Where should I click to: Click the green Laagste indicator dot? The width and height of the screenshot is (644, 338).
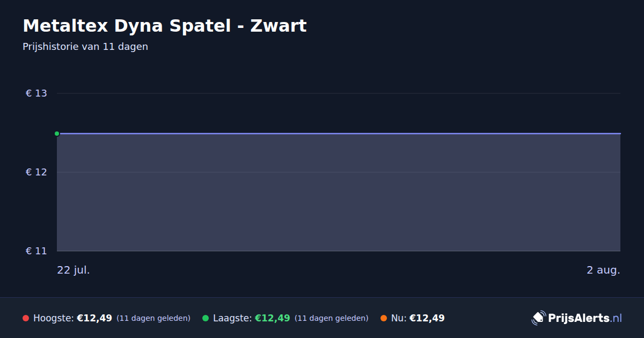pos(206,318)
